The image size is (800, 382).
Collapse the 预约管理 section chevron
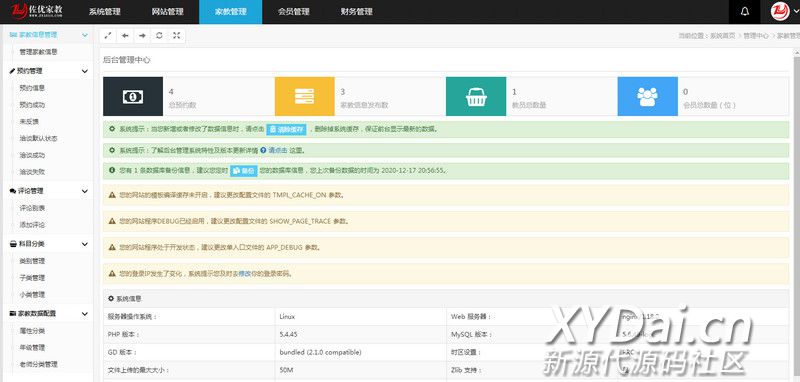point(85,71)
